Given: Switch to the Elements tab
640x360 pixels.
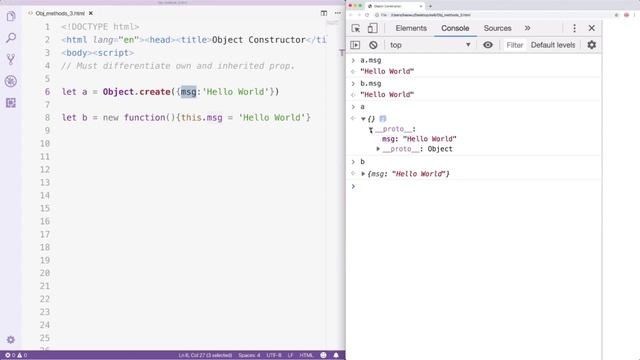Looking at the screenshot, I should (x=411, y=28).
